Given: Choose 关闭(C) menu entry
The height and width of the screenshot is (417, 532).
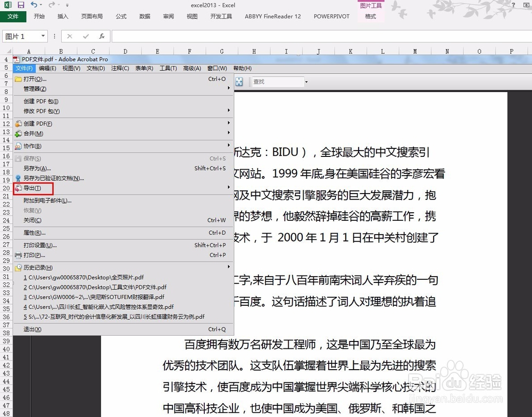Looking at the screenshot, I should pyautogui.click(x=123, y=221).
